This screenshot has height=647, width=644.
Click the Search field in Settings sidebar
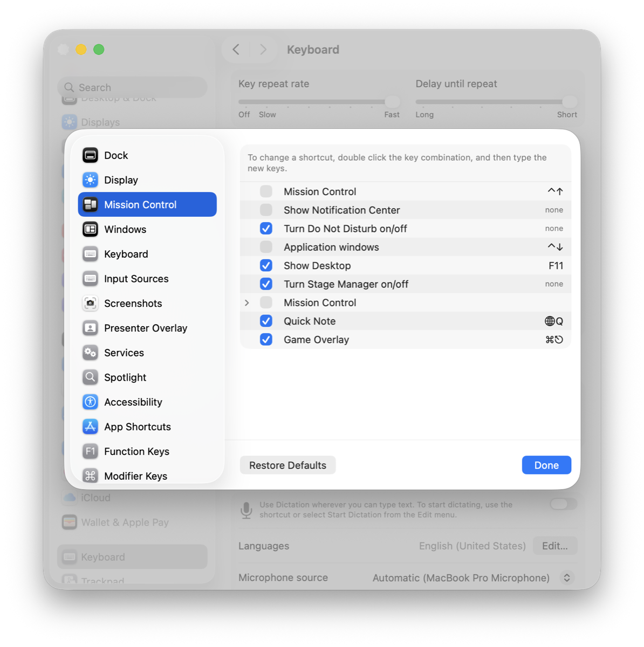[132, 87]
